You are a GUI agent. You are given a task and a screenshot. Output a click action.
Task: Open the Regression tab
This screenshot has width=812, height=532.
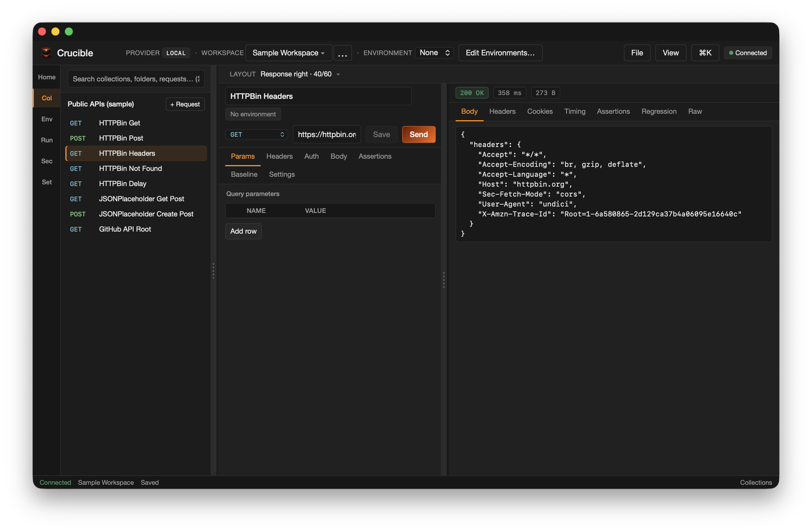(659, 112)
